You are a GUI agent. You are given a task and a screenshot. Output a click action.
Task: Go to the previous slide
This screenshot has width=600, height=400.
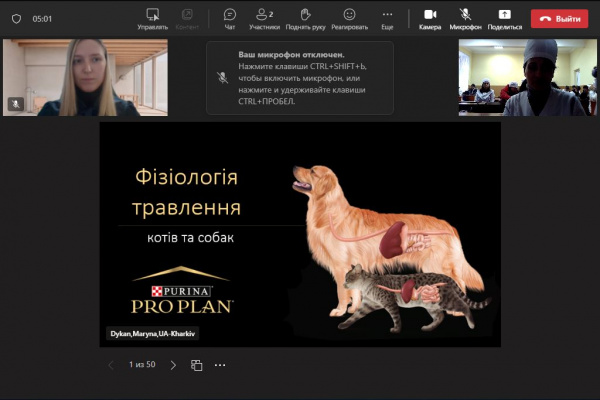point(111,365)
